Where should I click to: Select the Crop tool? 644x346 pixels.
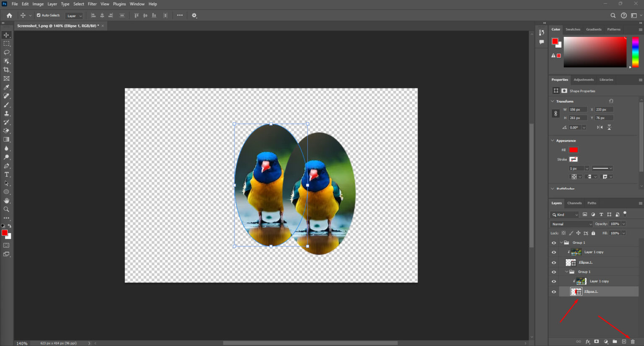point(6,70)
